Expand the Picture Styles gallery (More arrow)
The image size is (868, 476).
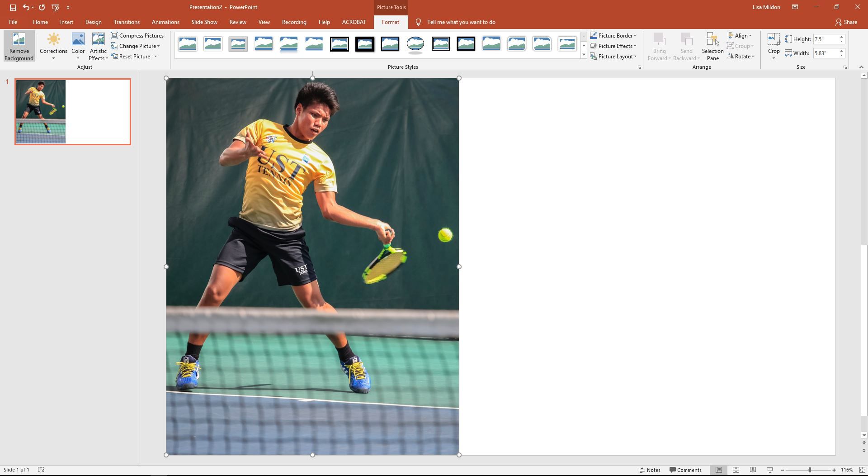point(584,55)
